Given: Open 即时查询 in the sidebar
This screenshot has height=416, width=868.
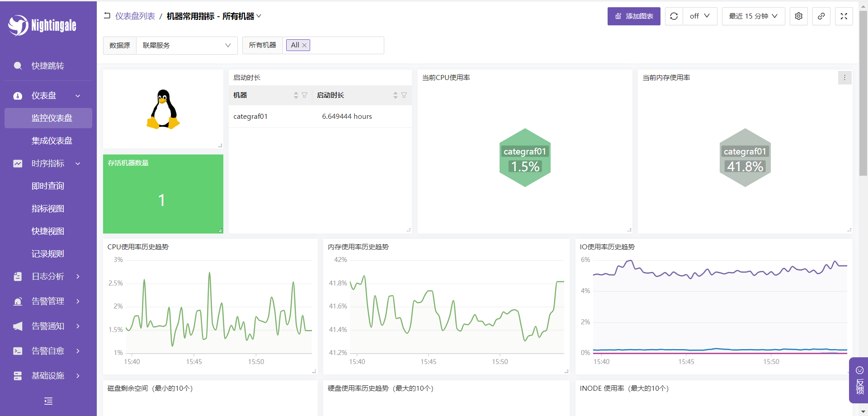Looking at the screenshot, I should pos(48,186).
